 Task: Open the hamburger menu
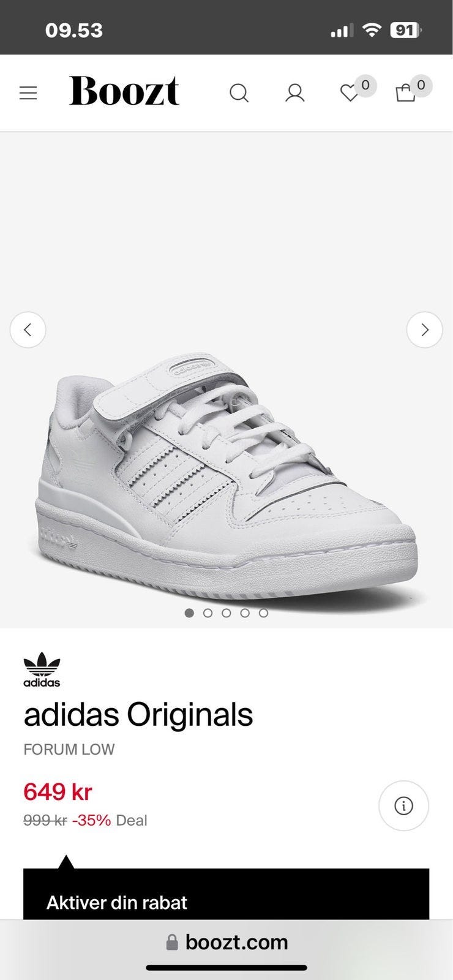pos(28,93)
